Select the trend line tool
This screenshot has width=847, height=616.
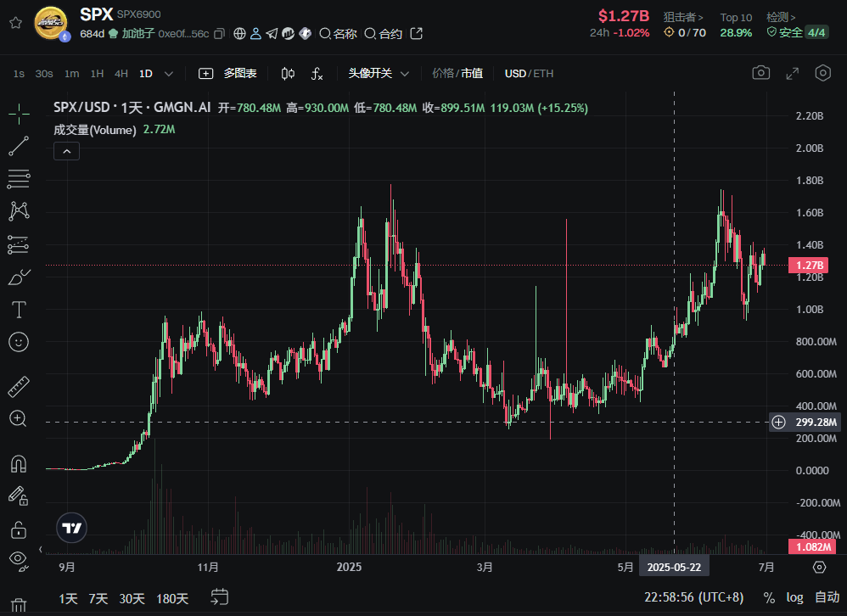pos(19,146)
